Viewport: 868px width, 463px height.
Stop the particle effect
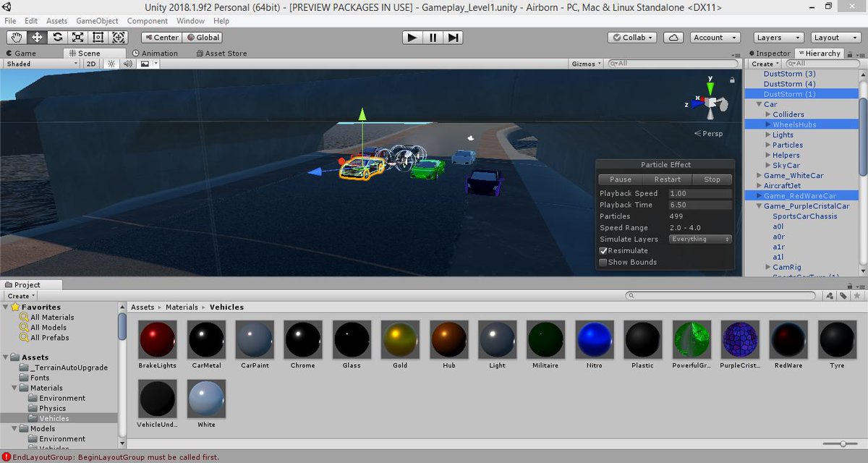tap(712, 179)
